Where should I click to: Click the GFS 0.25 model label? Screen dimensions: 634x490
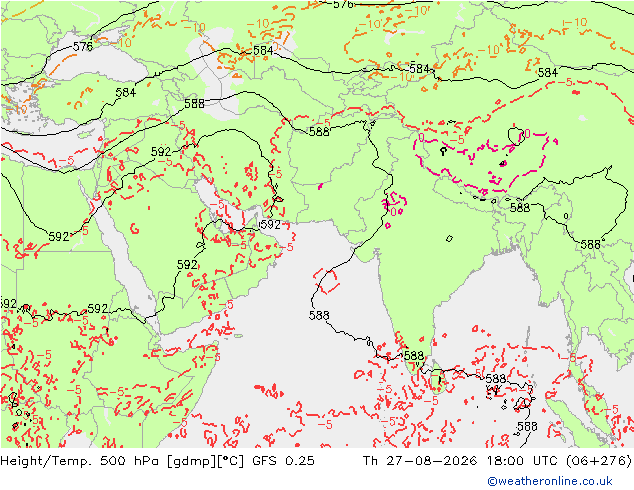tap(283, 460)
